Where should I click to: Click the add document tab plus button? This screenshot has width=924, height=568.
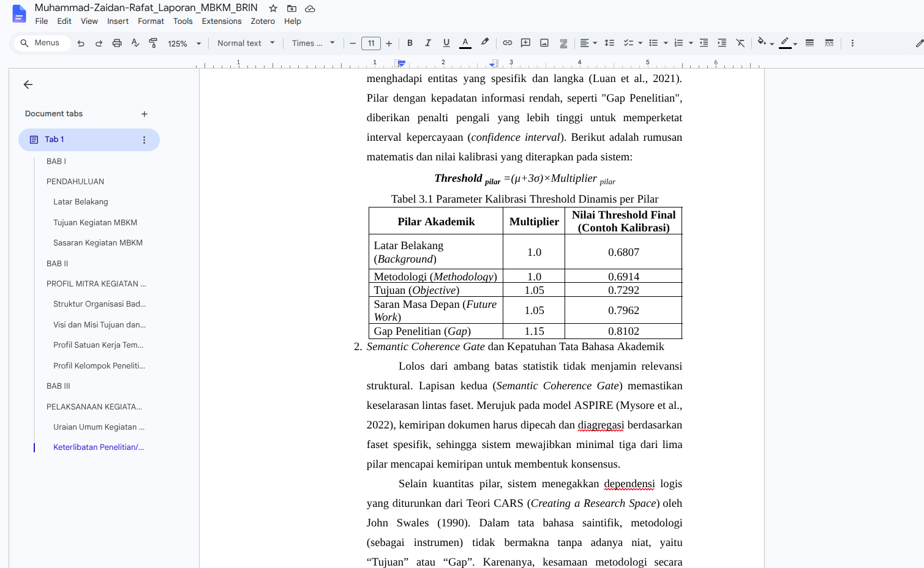pyautogui.click(x=145, y=114)
